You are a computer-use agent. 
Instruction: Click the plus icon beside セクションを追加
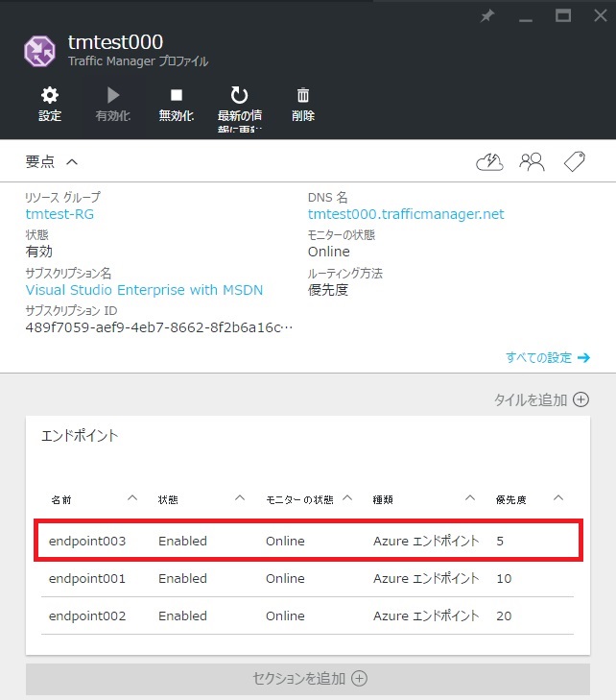pyautogui.click(x=359, y=679)
